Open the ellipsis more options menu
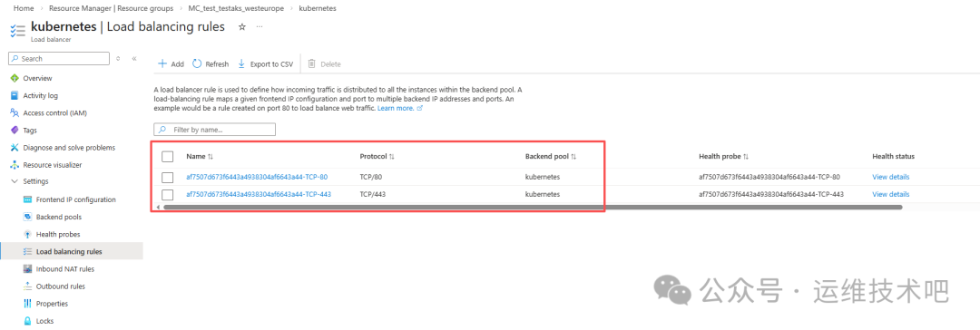Viewport: 980px width, 330px height. [260, 27]
